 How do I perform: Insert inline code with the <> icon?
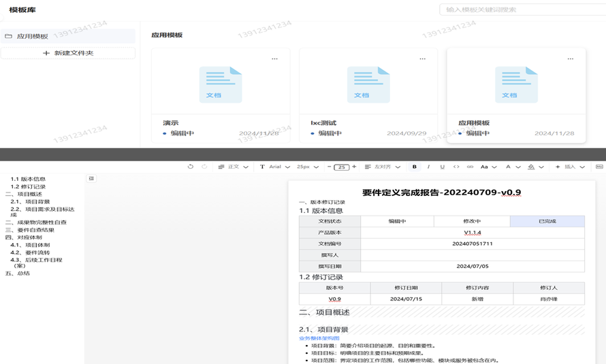point(456,167)
